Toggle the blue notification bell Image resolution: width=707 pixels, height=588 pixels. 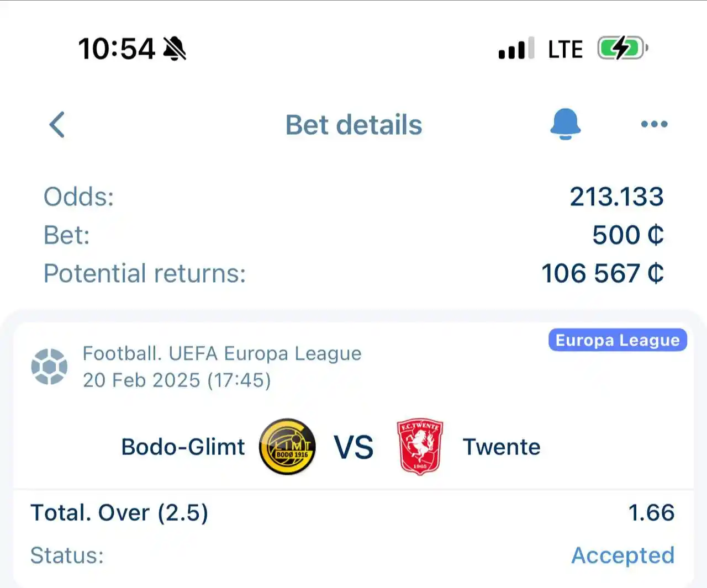point(565,124)
